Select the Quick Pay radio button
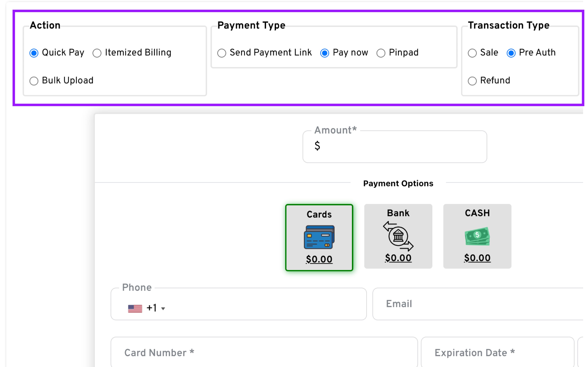Image resolution: width=588 pixels, height=367 pixels. (34, 53)
